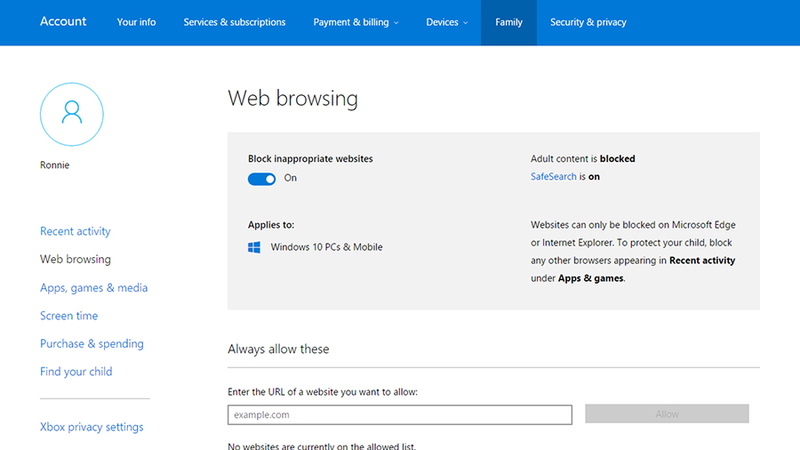This screenshot has height=450, width=800.
Task: Click the Applies to: label
Action: tap(271, 225)
